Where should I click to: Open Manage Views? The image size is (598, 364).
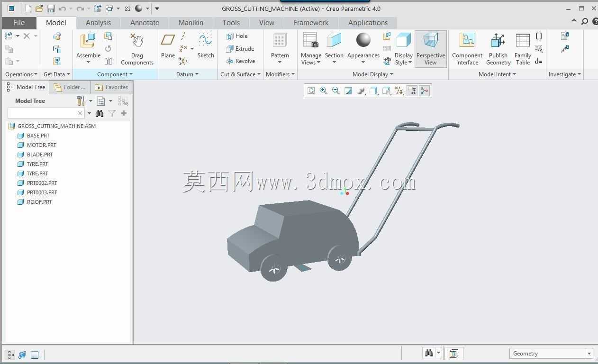tap(311, 49)
